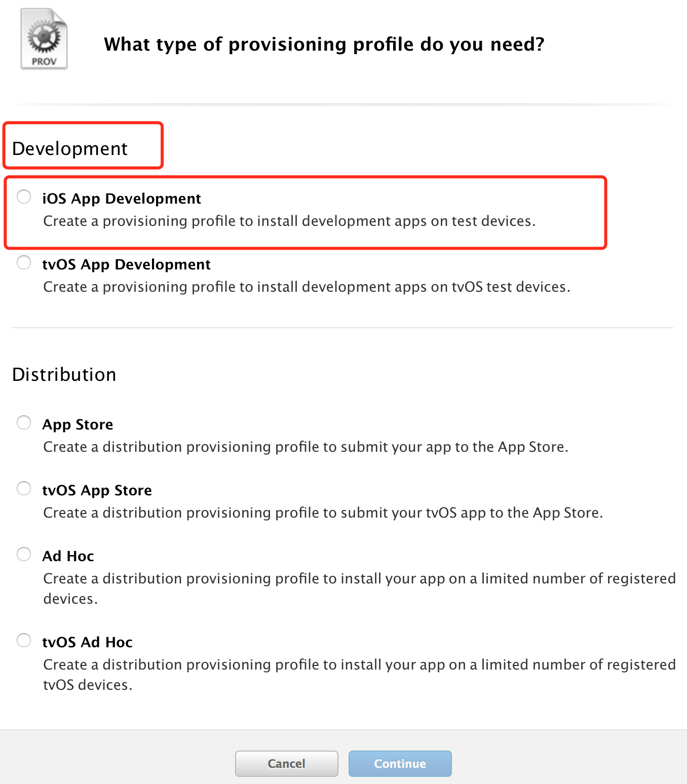
Task: Click the Cancel button
Action: pos(287,764)
